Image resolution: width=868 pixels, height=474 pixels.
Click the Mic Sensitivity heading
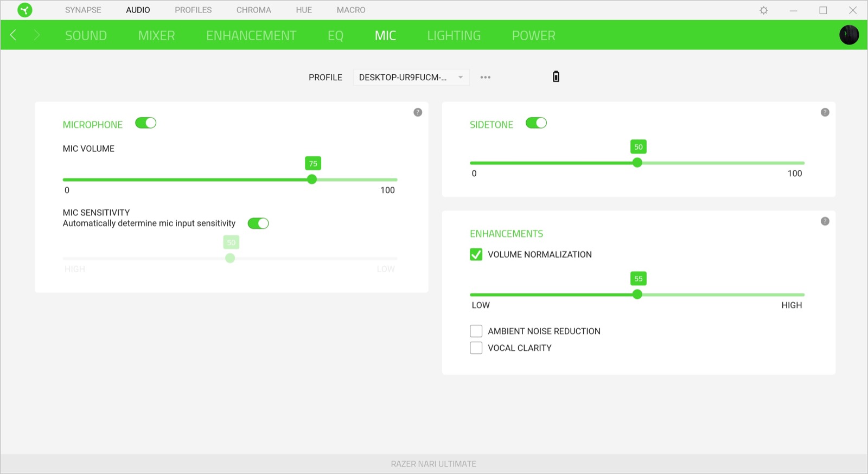pyautogui.click(x=96, y=213)
